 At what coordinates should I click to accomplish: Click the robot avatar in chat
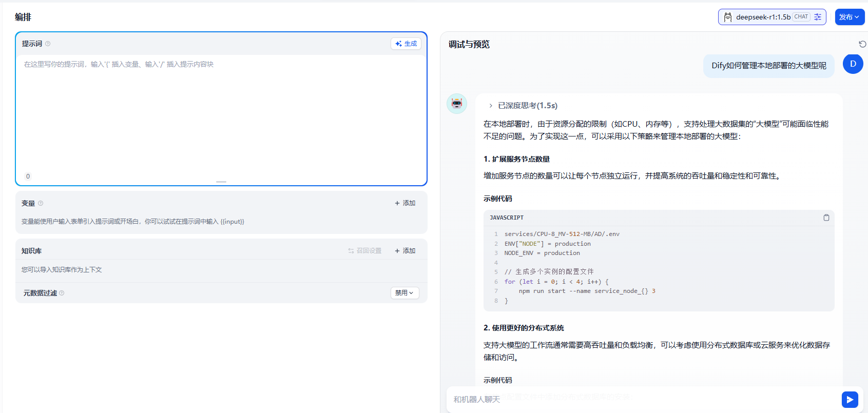(x=456, y=104)
